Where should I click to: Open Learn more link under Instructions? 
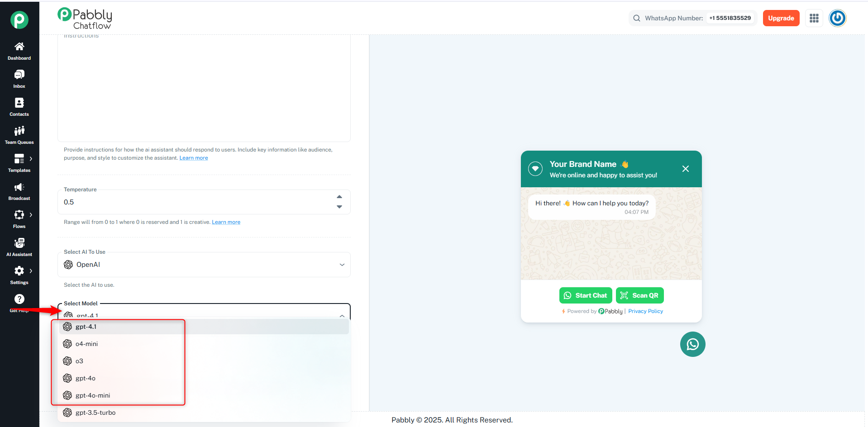pyautogui.click(x=194, y=158)
